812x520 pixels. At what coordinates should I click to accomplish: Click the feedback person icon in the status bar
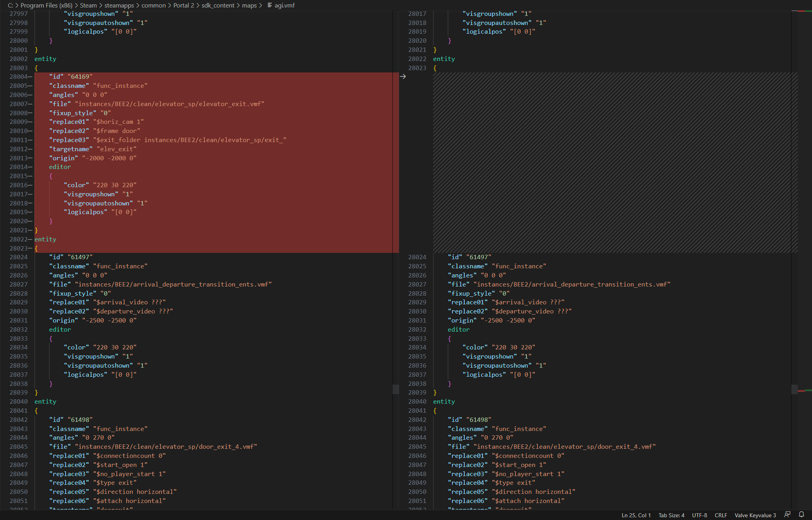786,515
